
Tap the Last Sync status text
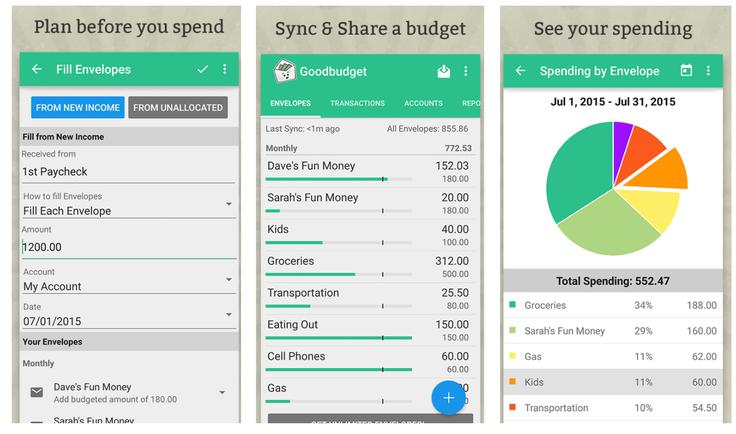tap(303, 129)
